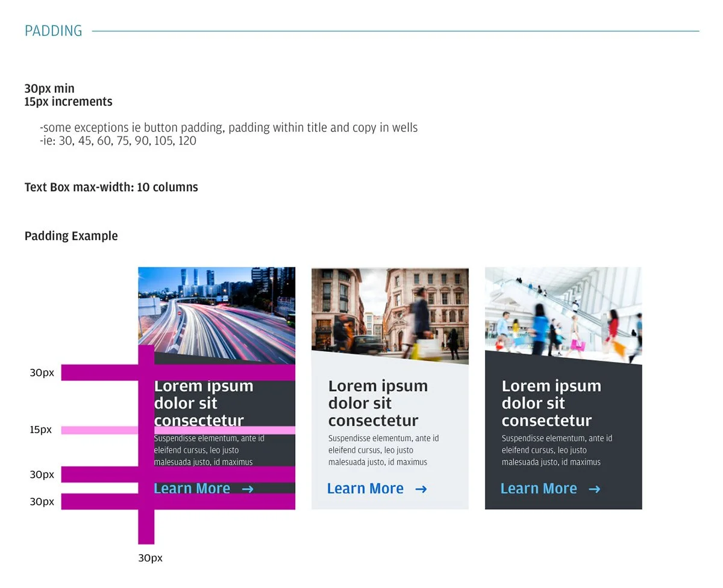Image resolution: width=723 pixels, height=588 pixels.
Task: Click the Lorem ipsum title on the highway card
Action: point(204,403)
